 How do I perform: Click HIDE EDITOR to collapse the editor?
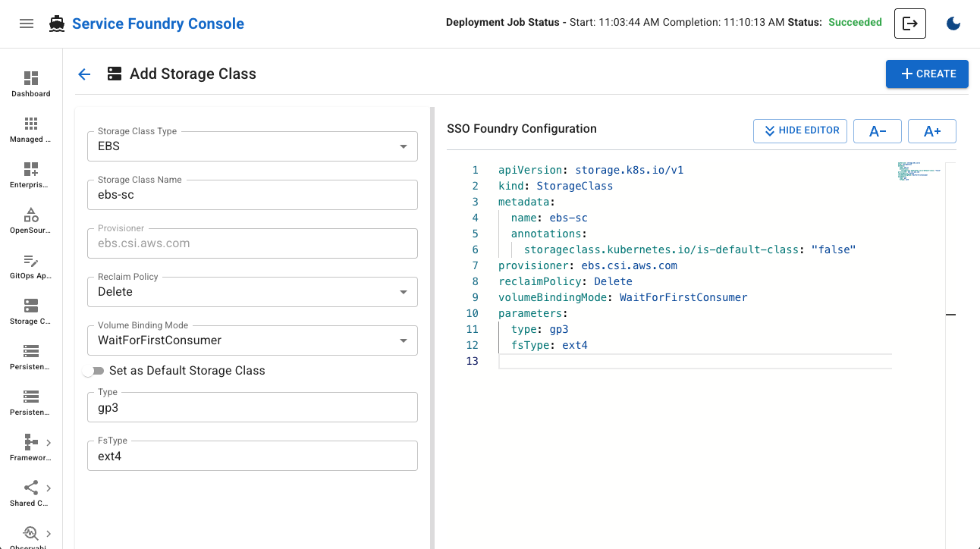click(x=799, y=130)
